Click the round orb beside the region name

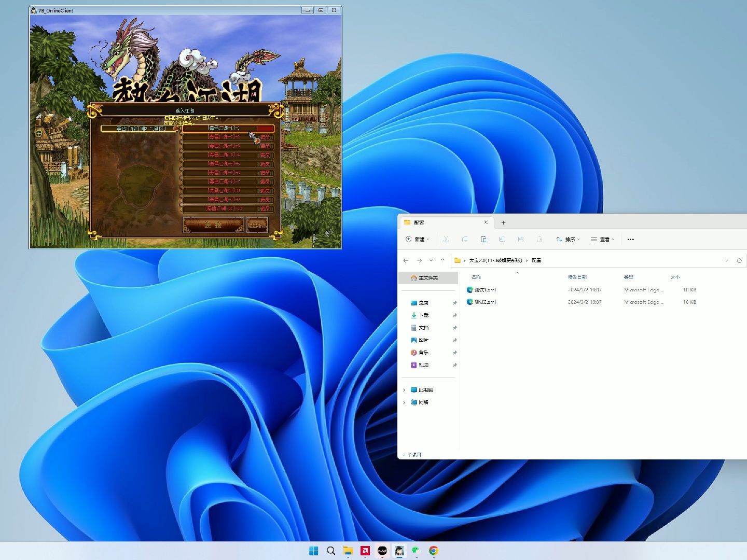point(176,129)
